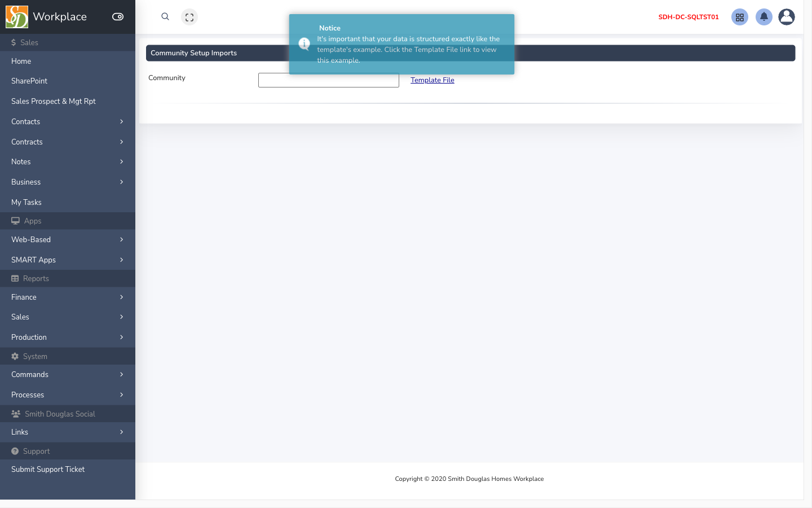Click the Smith Douglas logo icon
The height and width of the screenshot is (508, 812).
point(17,17)
